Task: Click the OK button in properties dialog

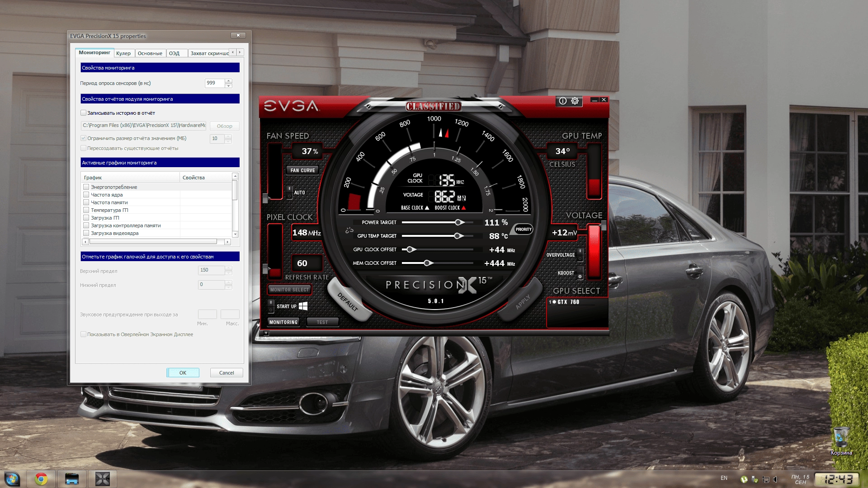Action: (x=183, y=373)
